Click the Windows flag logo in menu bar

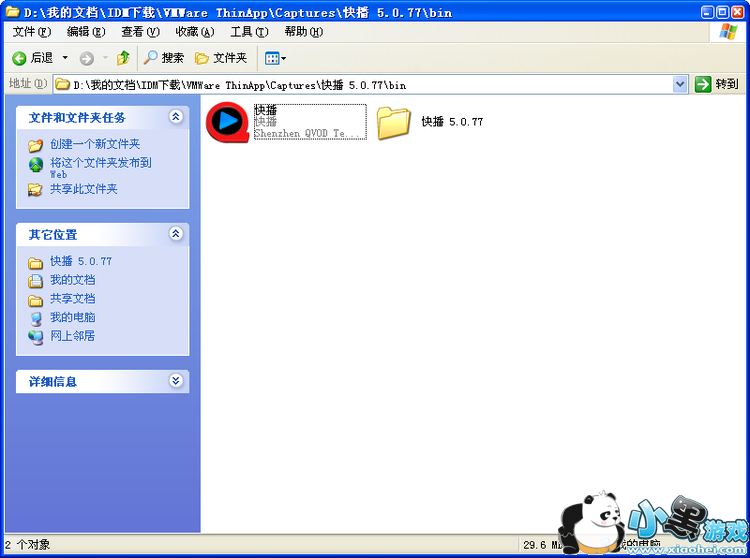pyautogui.click(x=728, y=32)
